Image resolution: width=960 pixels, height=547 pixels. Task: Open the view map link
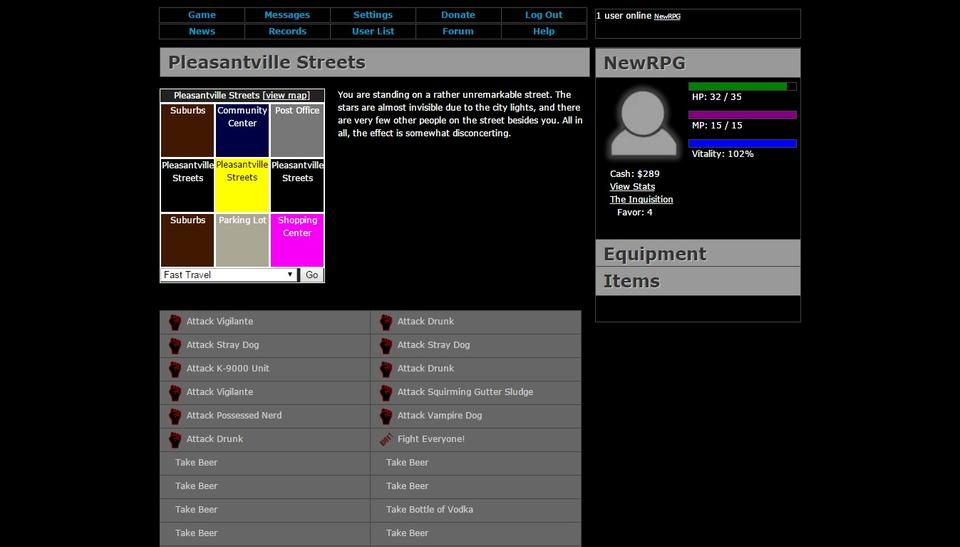286,96
